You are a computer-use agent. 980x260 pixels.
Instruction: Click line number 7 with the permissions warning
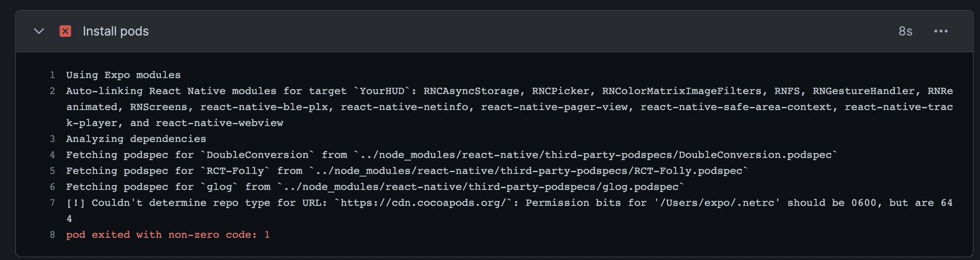[x=52, y=203]
